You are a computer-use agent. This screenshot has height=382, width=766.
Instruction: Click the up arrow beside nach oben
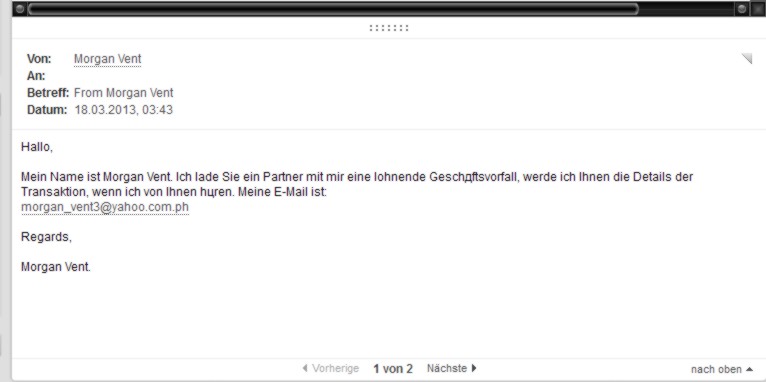[749, 370]
